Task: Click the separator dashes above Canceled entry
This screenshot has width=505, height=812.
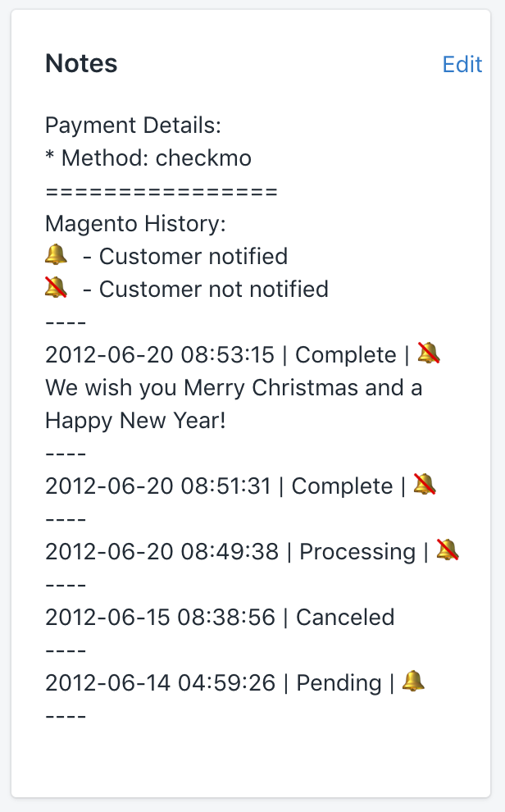Action: tap(66, 584)
